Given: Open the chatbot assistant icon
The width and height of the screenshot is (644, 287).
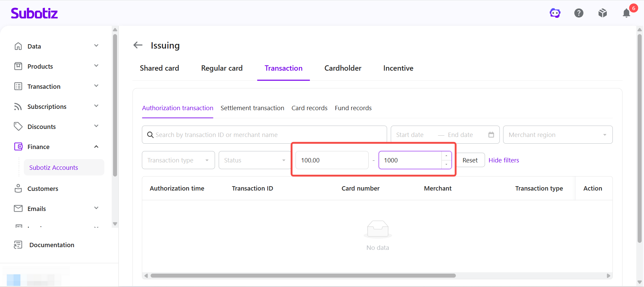Looking at the screenshot, I should click(555, 13).
